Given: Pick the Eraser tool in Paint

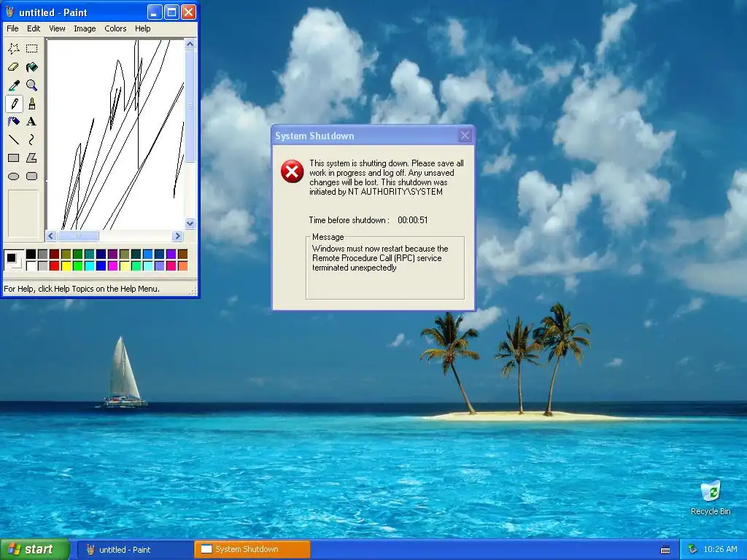Looking at the screenshot, I should coord(14,67).
